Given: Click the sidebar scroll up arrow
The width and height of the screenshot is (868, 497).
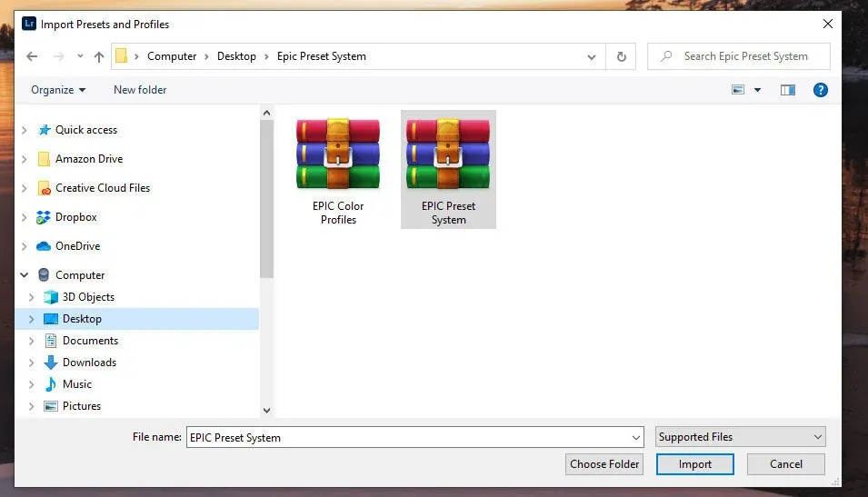Looking at the screenshot, I should [267, 113].
